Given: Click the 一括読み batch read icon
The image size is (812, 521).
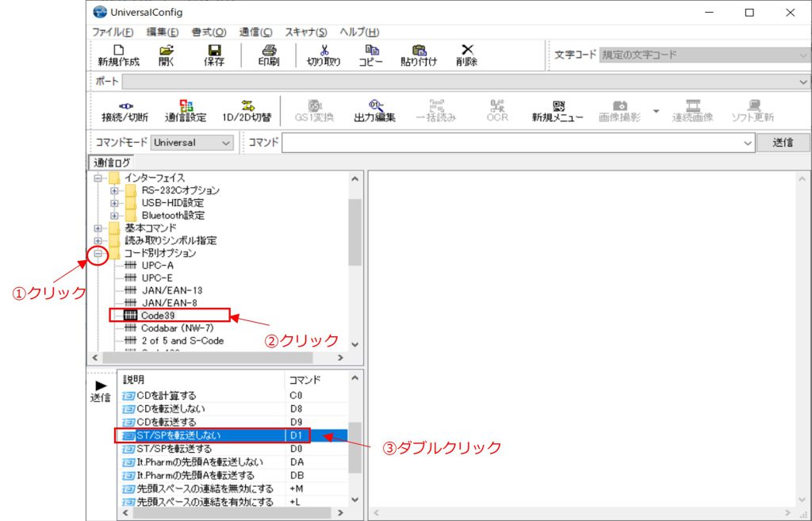Looking at the screenshot, I should point(436,111).
